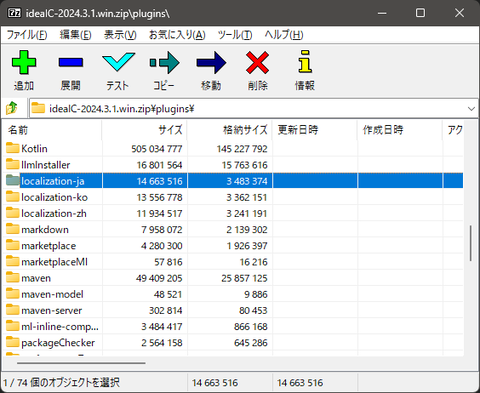Click packed size value 25 857 125
Viewport: 480px width, 393px height.
(244, 278)
